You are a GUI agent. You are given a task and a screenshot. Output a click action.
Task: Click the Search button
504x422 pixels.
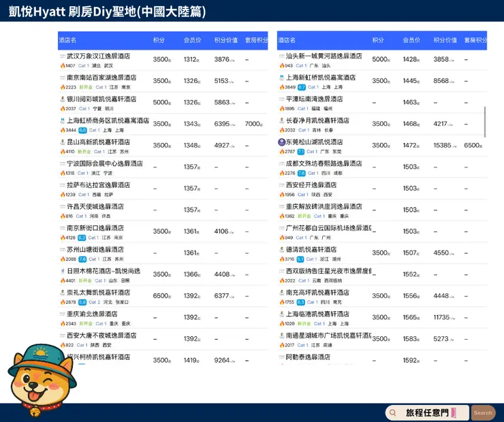coord(483,412)
